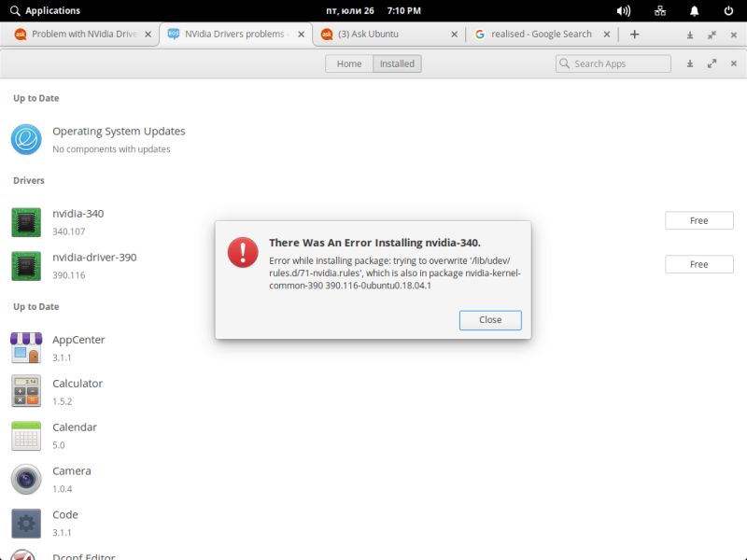Click the Code editor icon
The width and height of the screenshot is (747, 560).
coord(25,524)
